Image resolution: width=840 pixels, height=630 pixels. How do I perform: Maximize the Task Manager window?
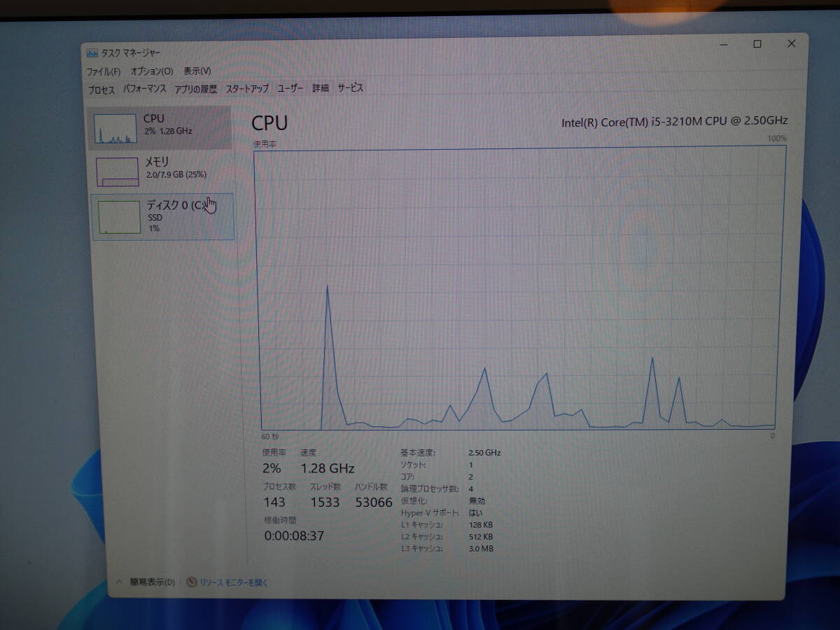(x=757, y=44)
